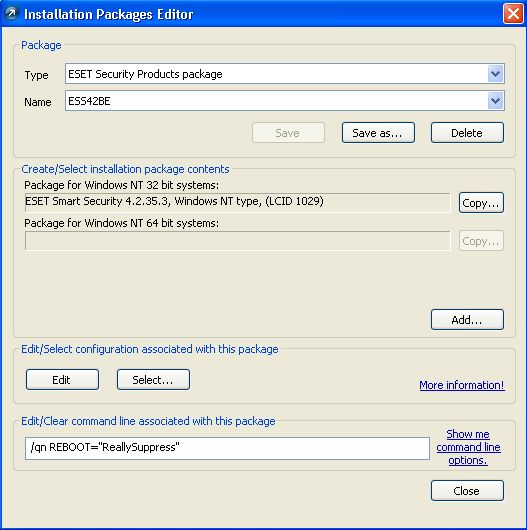The height and width of the screenshot is (530, 527).
Task: Open Show me command line options link
Action: tap(468, 447)
